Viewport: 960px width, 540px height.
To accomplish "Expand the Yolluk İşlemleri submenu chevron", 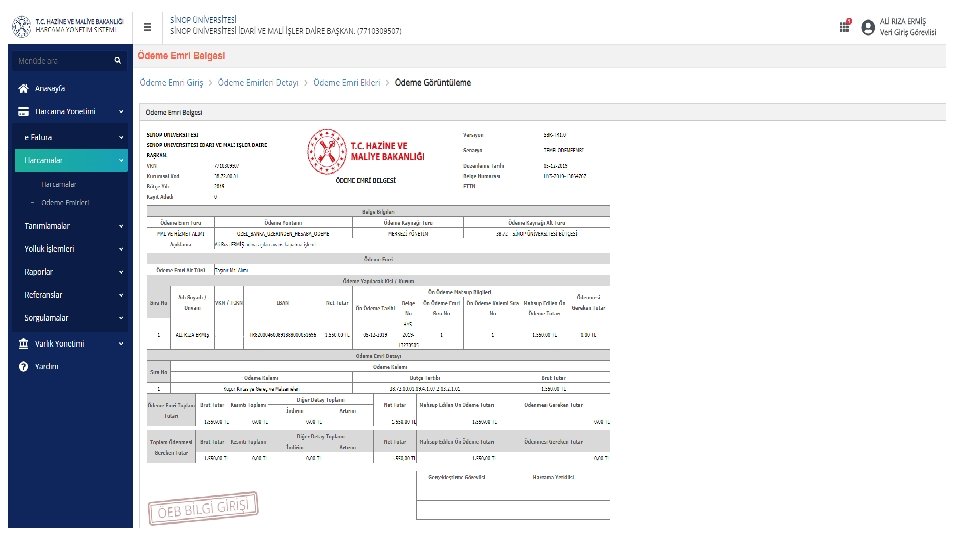I will (121, 249).
